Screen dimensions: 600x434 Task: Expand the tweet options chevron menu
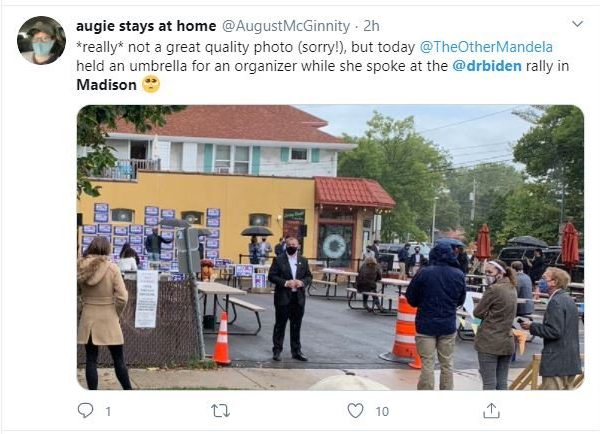(x=577, y=24)
